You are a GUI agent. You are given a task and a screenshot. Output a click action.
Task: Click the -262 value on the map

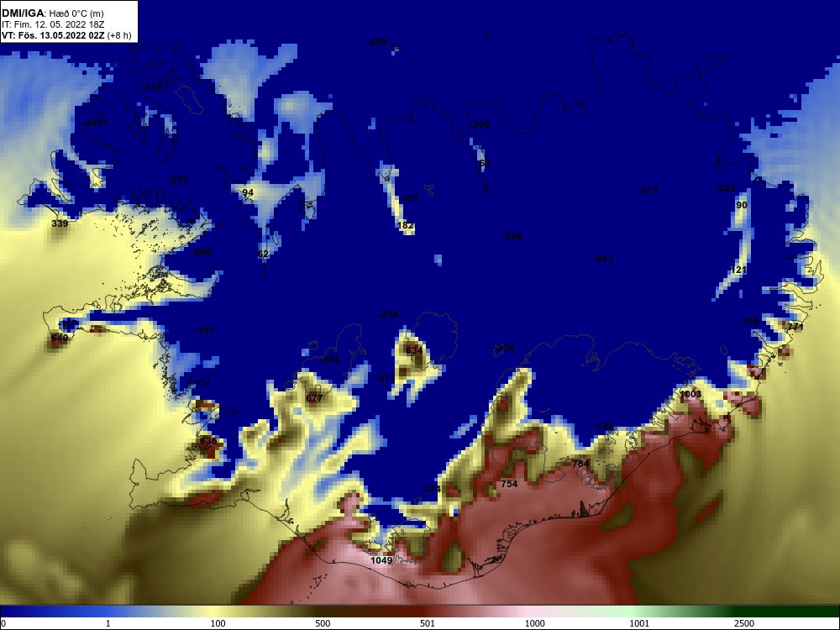(x=330, y=359)
